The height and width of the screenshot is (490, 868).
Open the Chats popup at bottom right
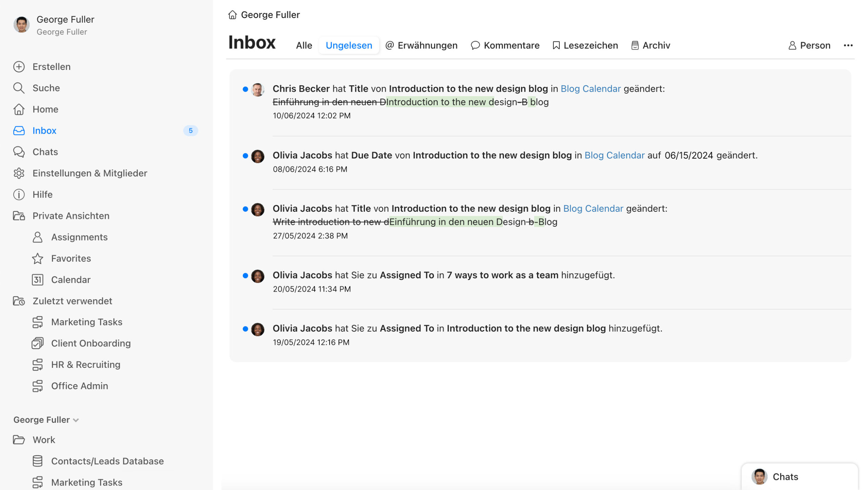785,477
